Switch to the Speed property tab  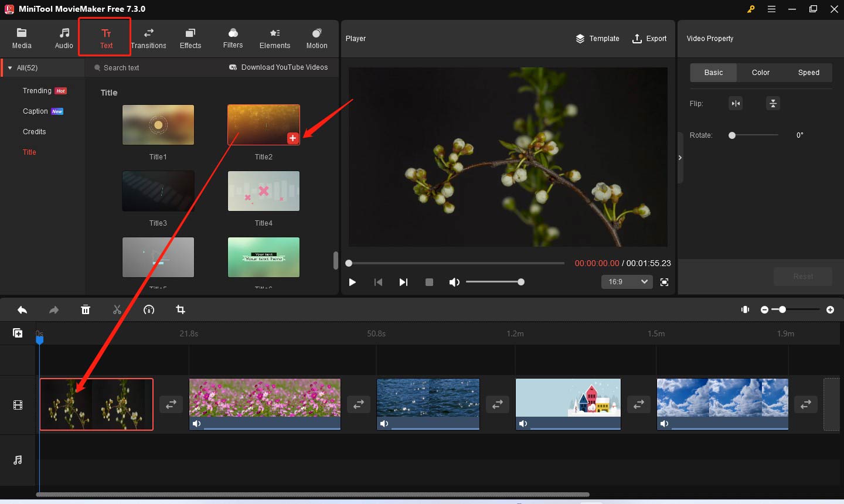pos(809,73)
